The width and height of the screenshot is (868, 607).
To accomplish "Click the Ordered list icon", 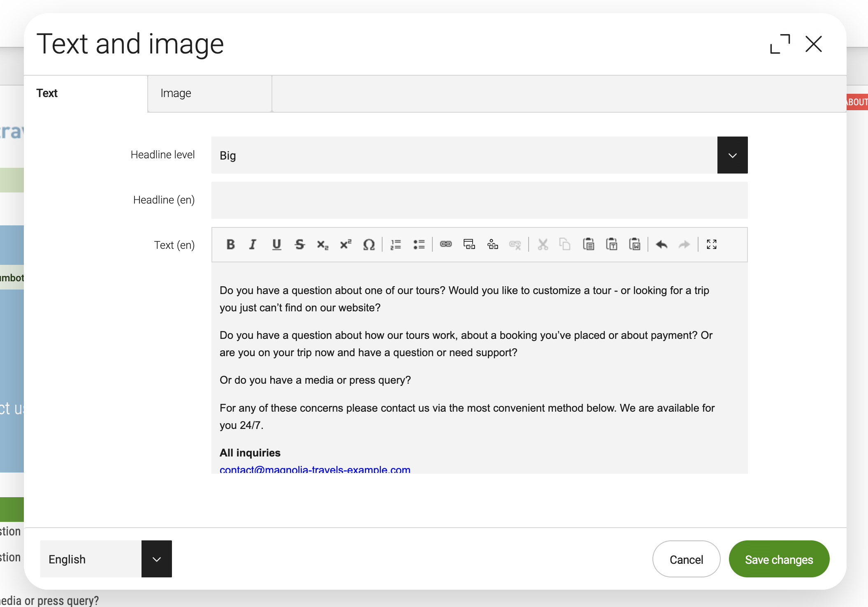I will [x=396, y=245].
